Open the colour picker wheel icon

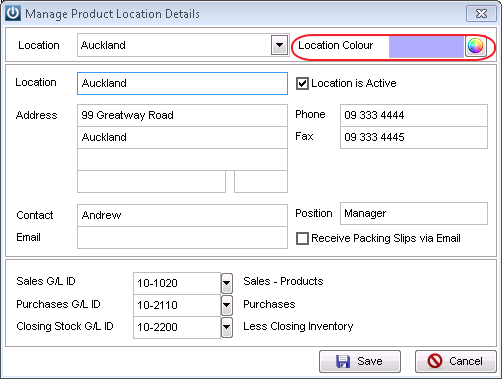click(475, 46)
